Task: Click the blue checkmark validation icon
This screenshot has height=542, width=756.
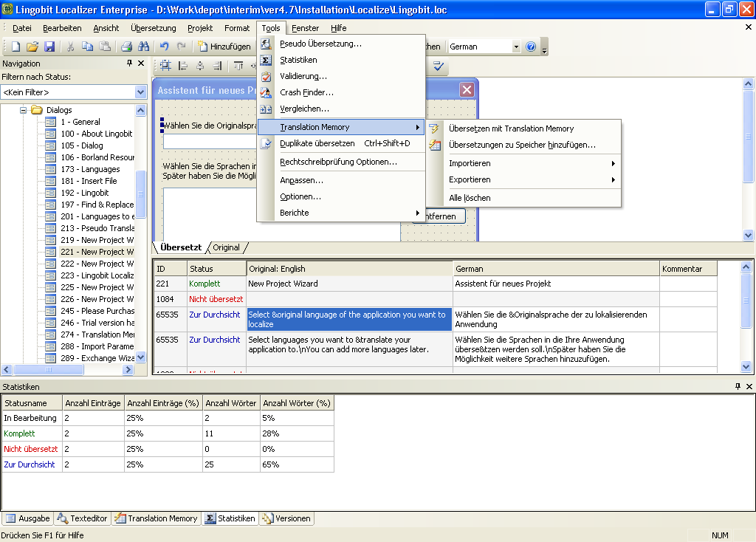Action: coord(439,66)
